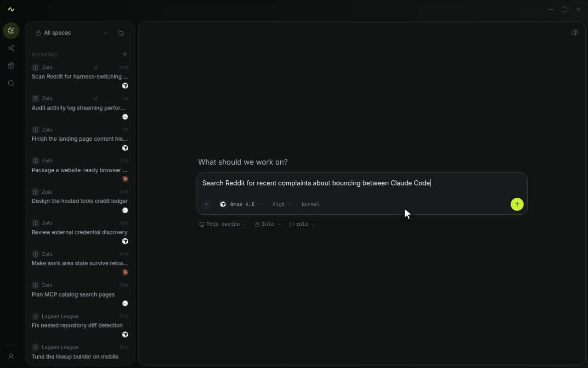This screenshot has width=588, height=368.
Task: Click agent badge under Scan Reddit session
Action: click(125, 86)
